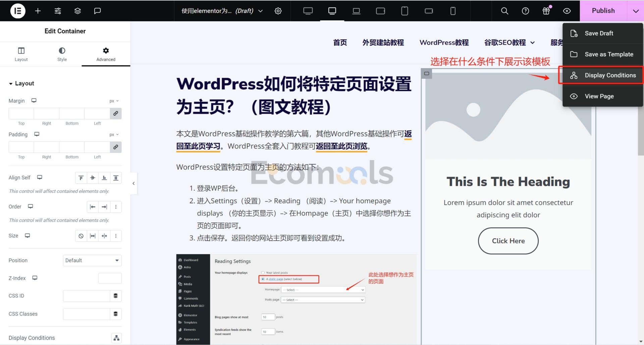Click WordPress教程 navigation link

click(444, 43)
